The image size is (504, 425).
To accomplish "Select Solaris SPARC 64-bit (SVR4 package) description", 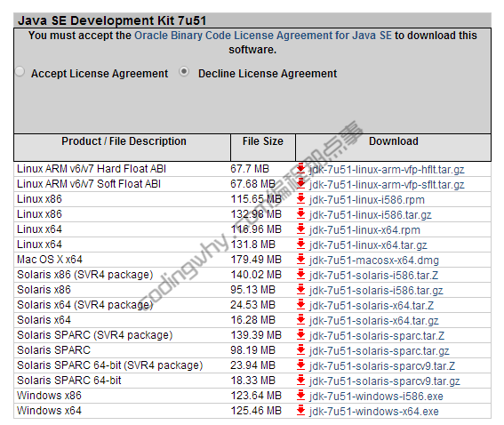I will point(109,365).
